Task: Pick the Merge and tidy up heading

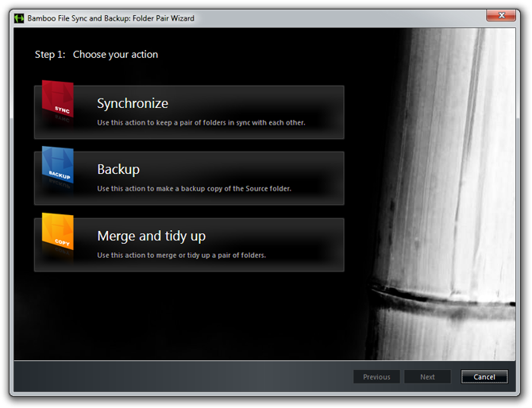Action: (x=152, y=236)
